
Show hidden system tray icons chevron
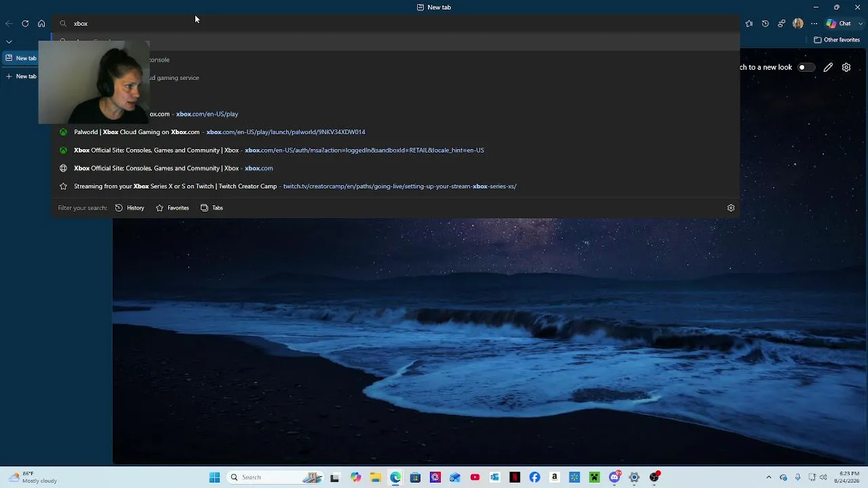(x=768, y=477)
